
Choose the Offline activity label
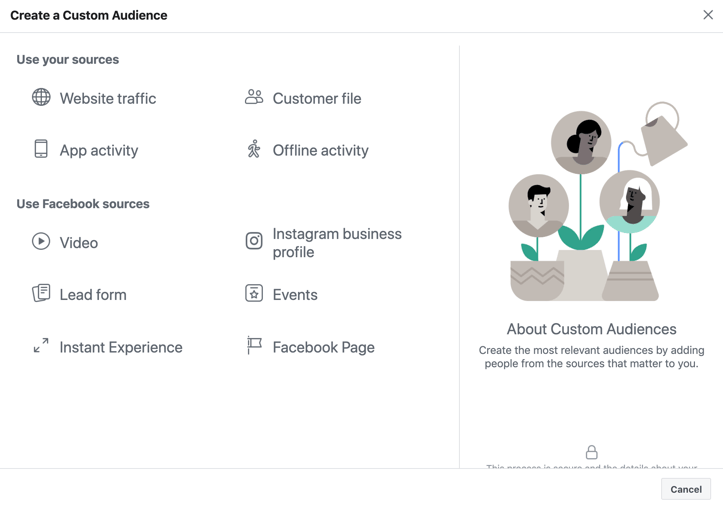[320, 150]
